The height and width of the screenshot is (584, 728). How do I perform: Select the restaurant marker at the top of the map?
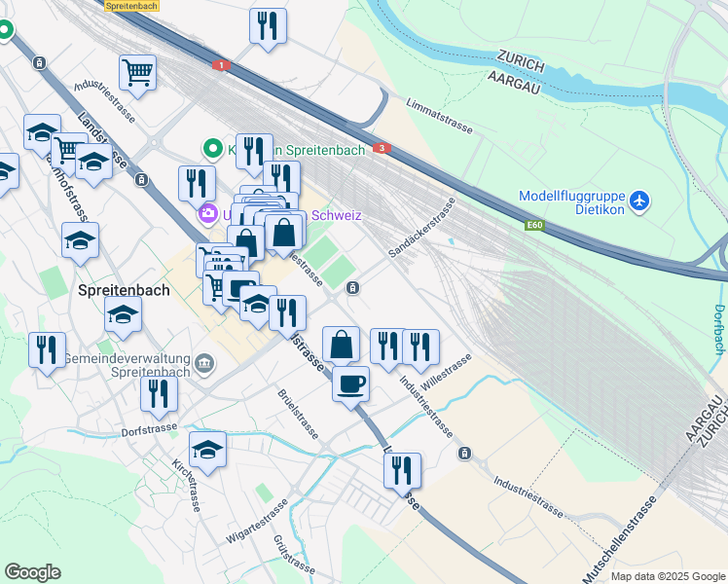tap(268, 29)
